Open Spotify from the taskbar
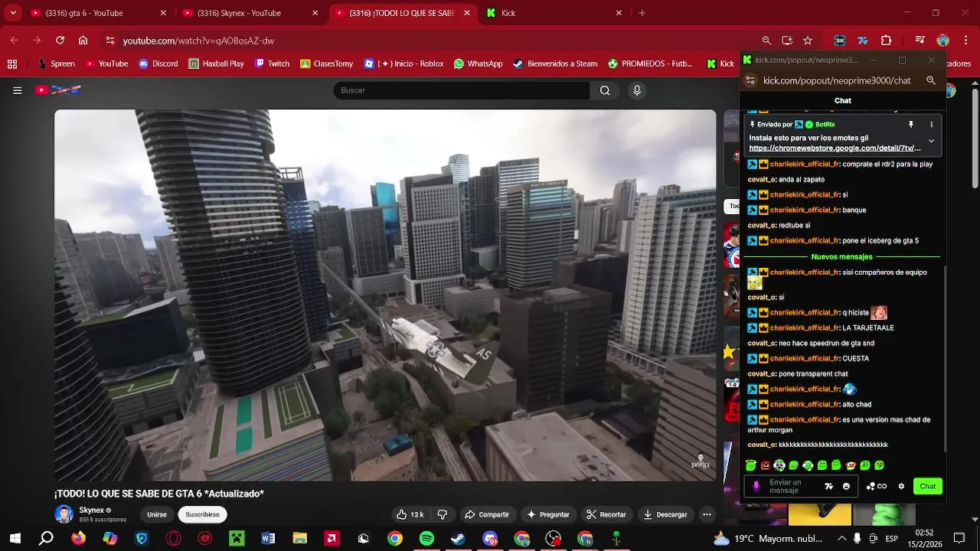980x551 pixels. [x=426, y=539]
